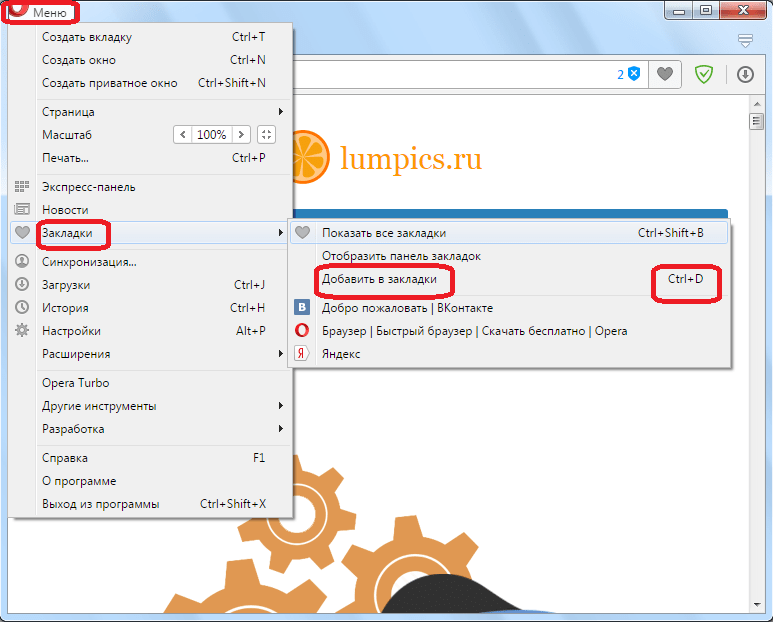773x622 pixels.
Task: Click the lumpics.ru logo link
Action: tap(411, 158)
